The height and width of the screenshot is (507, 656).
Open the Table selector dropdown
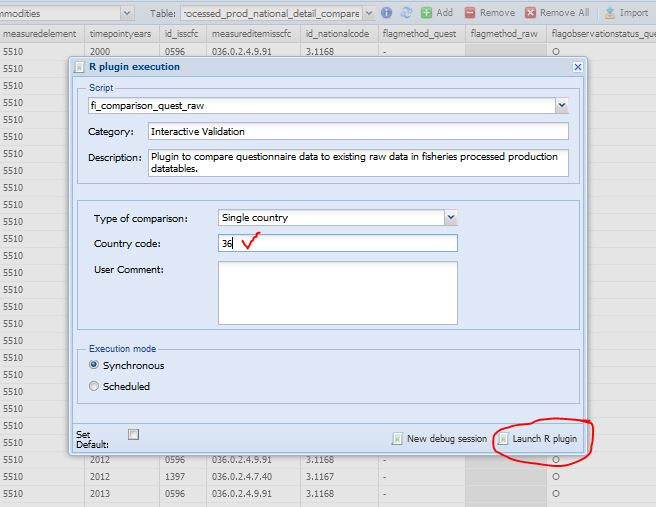[x=369, y=13]
